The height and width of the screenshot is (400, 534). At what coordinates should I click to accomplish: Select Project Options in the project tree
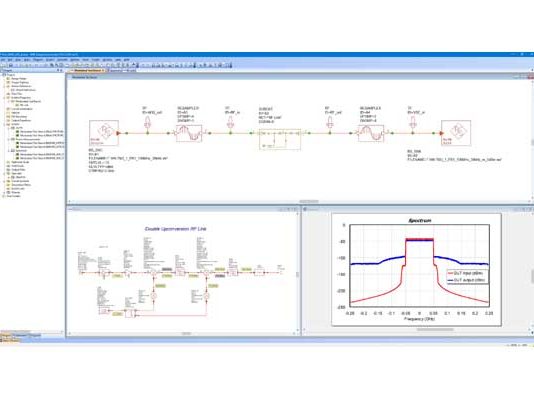coord(20,82)
